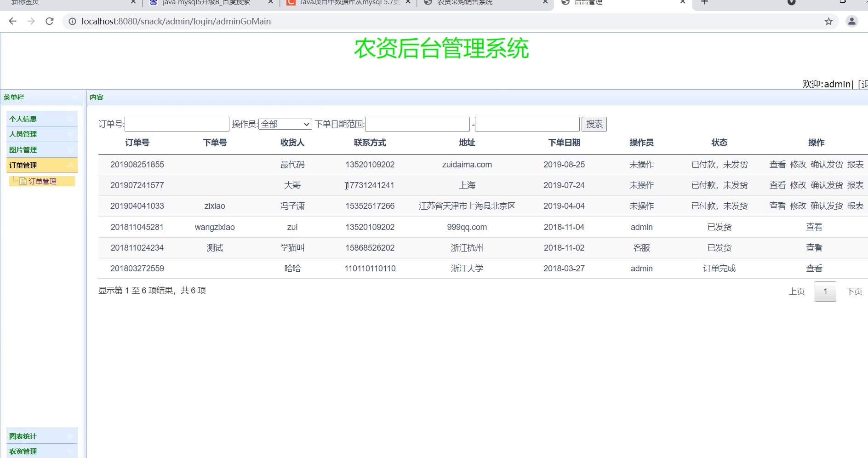Bookmark this page with star icon
Screen dimensions: 868x458
point(828,21)
